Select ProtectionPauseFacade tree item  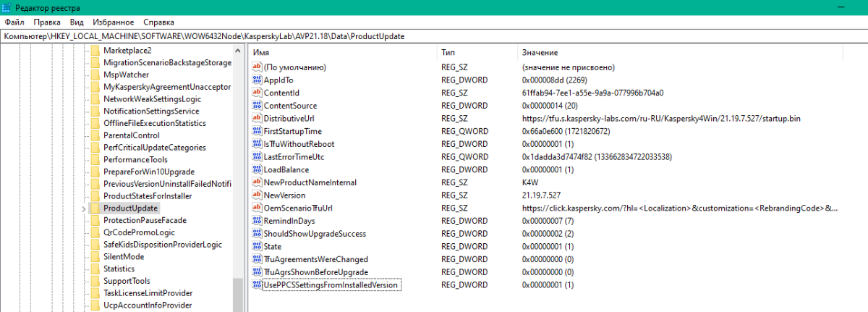click(145, 220)
